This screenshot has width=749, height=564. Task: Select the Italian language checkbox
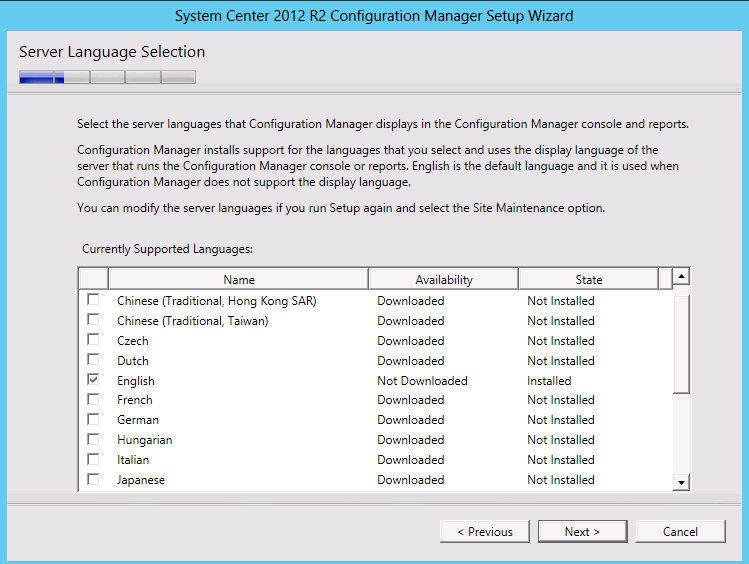click(93, 459)
